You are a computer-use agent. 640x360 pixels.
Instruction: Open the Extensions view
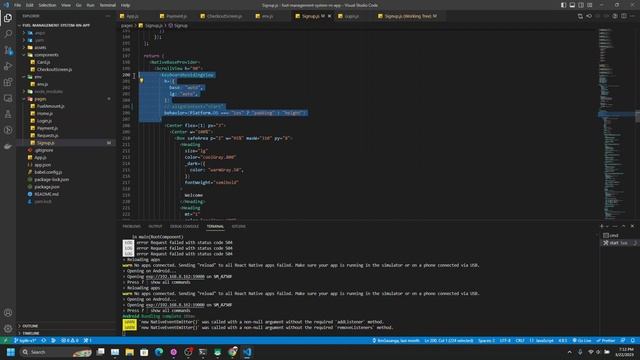click(x=8, y=82)
